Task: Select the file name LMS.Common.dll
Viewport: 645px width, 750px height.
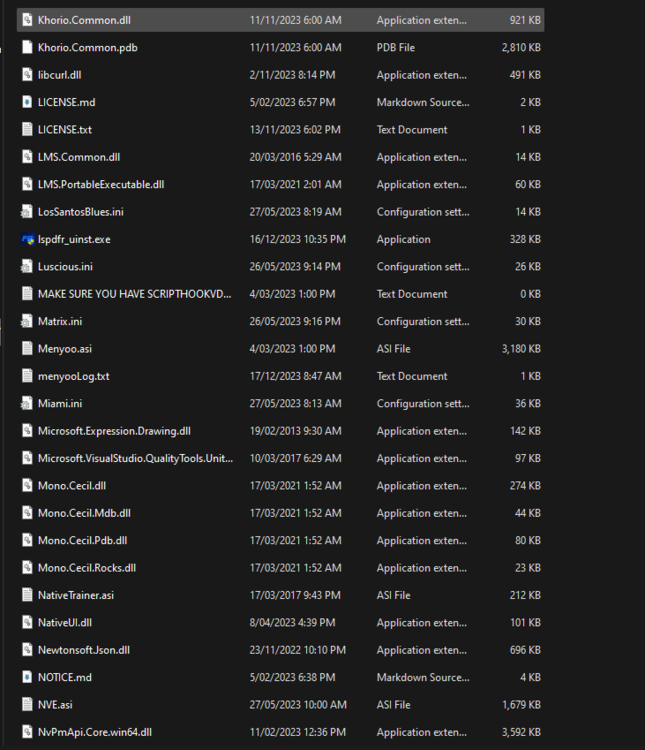Action: [x=79, y=157]
